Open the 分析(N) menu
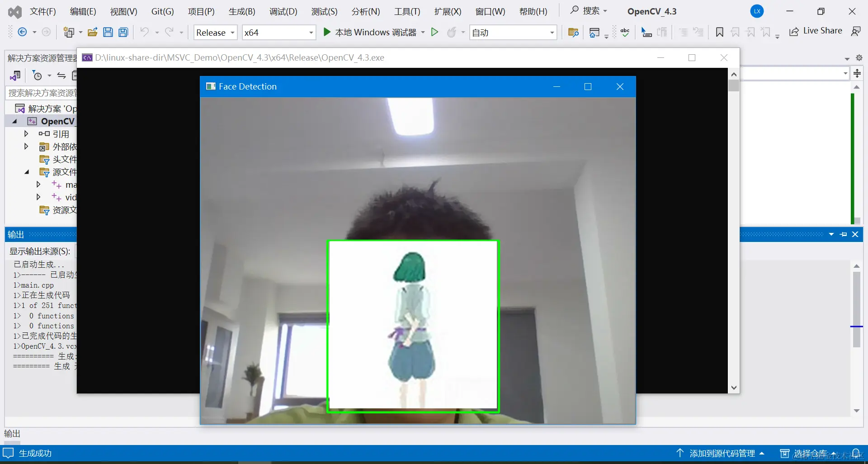868x464 pixels. point(366,11)
